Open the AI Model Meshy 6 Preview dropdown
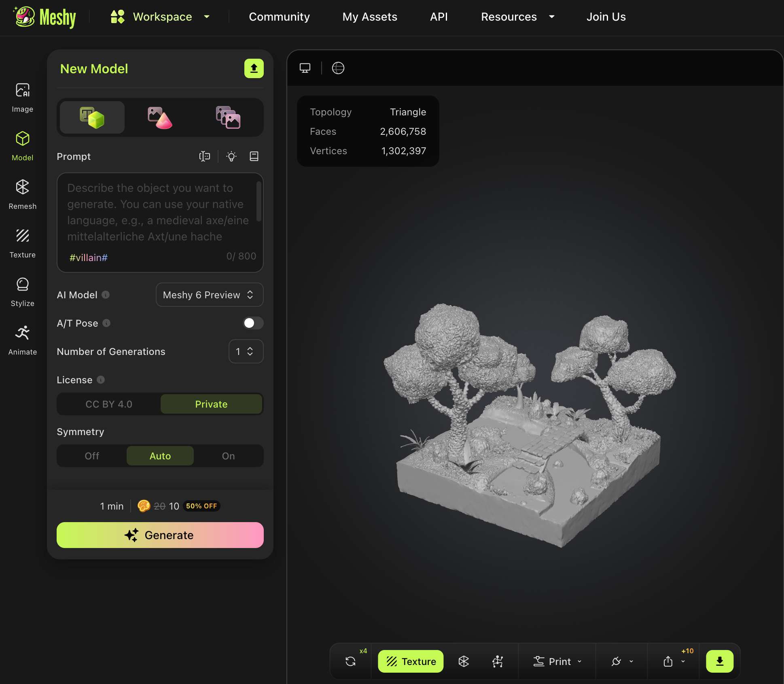 click(209, 295)
